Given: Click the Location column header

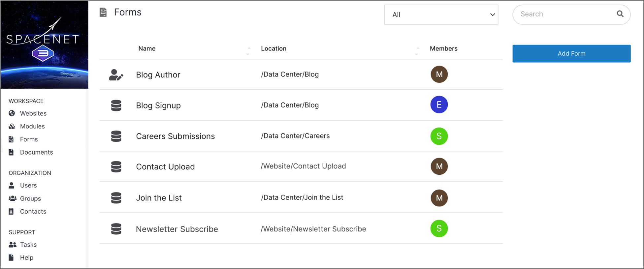Looking at the screenshot, I should (x=274, y=48).
